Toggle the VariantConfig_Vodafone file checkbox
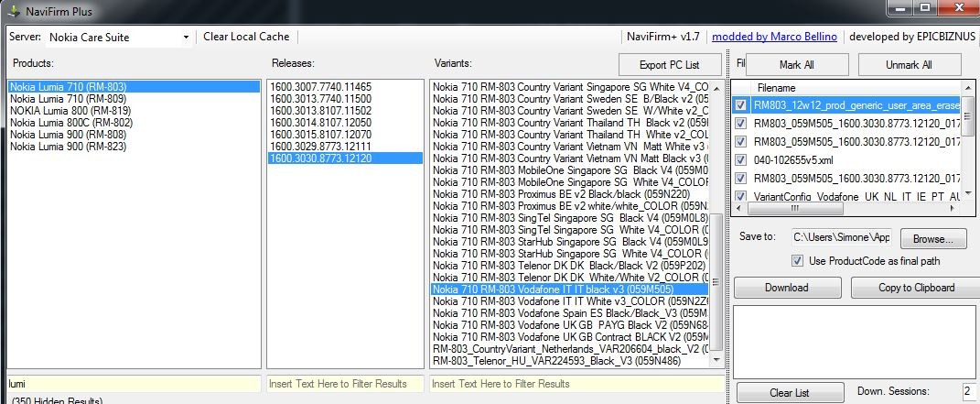Screen dimensions: 980x404 coord(741,196)
